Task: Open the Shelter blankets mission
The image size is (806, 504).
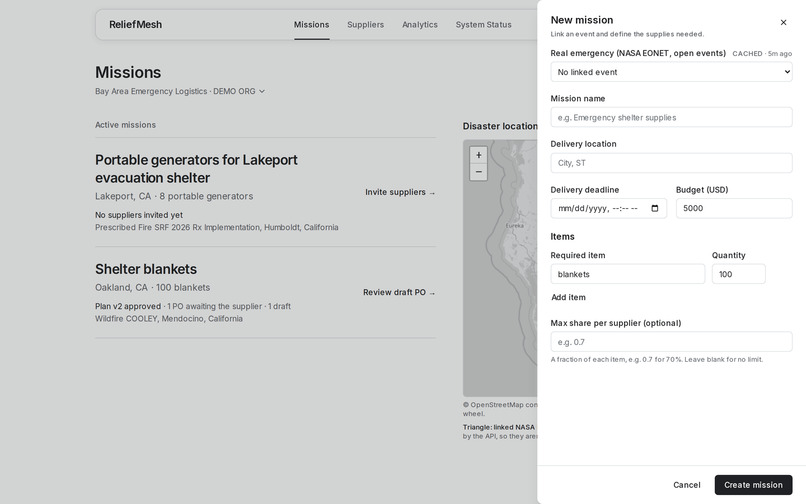Action: [146, 269]
